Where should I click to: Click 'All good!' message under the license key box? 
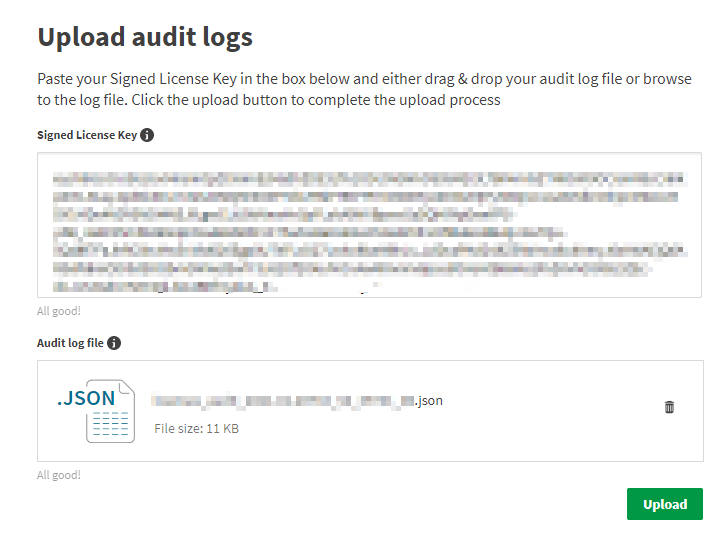point(59,311)
